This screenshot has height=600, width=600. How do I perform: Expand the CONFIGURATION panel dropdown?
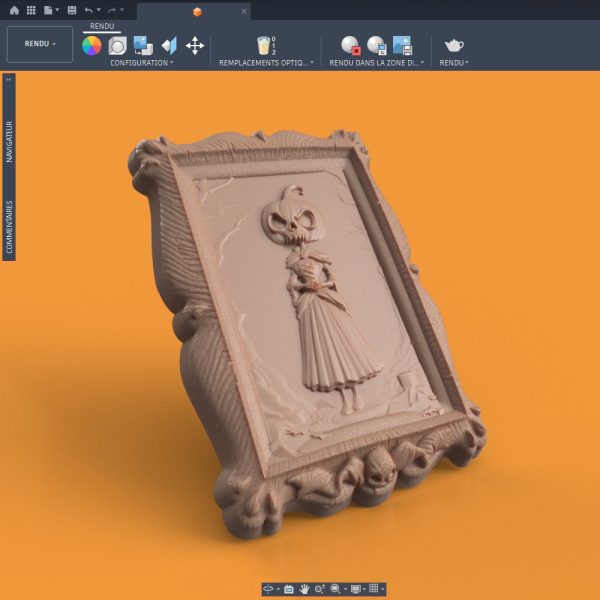click(x=142, y=63)
